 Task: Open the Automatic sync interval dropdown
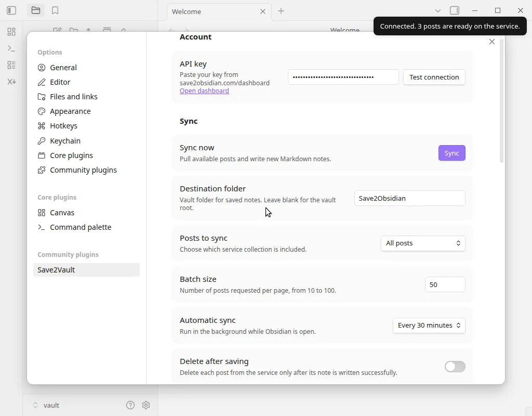[429, 326]
